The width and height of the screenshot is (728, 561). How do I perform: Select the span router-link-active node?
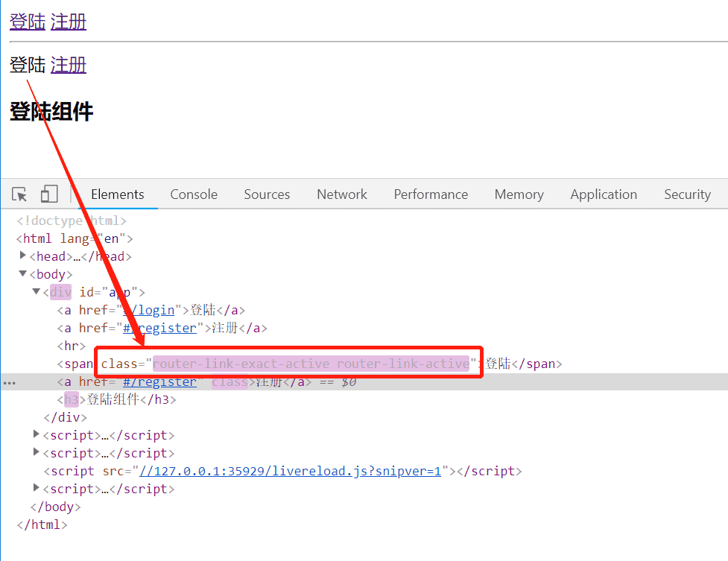coord(309,364)
